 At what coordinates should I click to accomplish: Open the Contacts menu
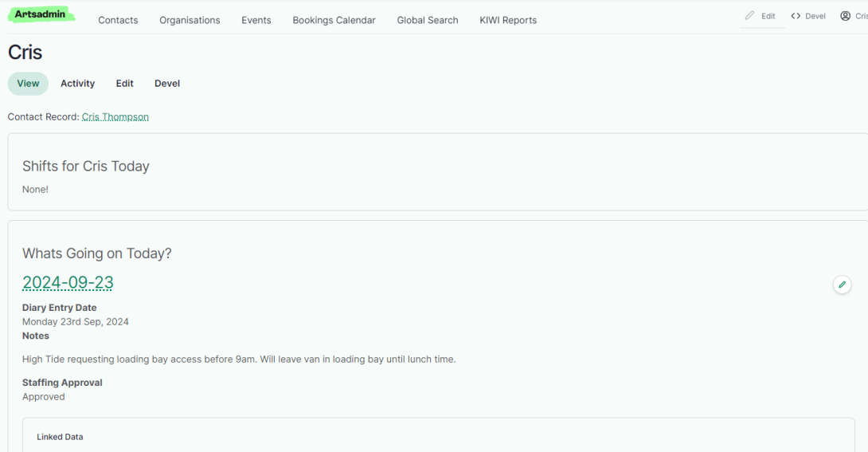118,20
